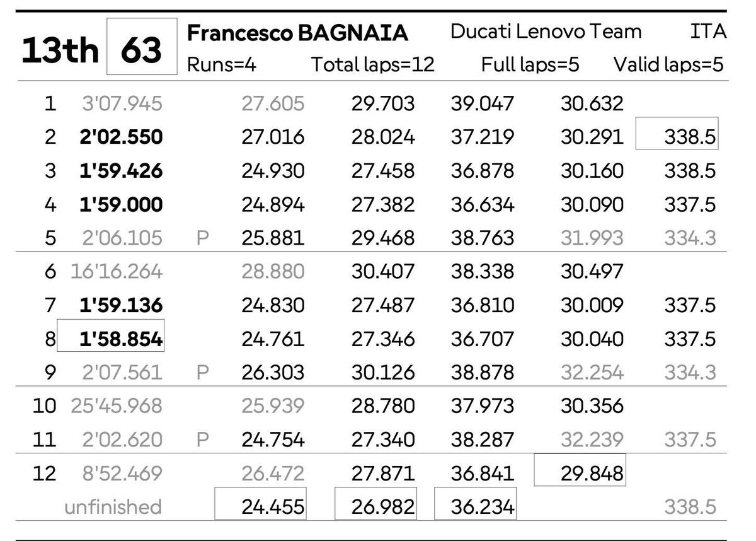Click the lap 4 time 1'59.000

[121, 205]
